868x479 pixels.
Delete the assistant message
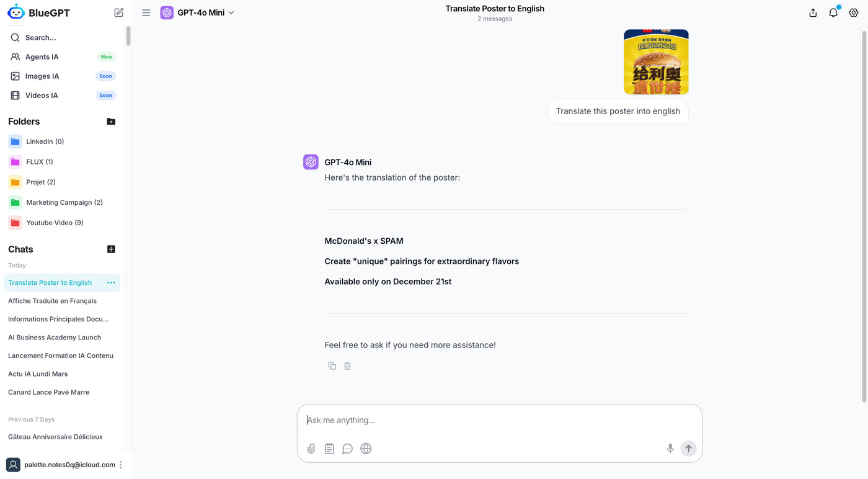(347, 366)
